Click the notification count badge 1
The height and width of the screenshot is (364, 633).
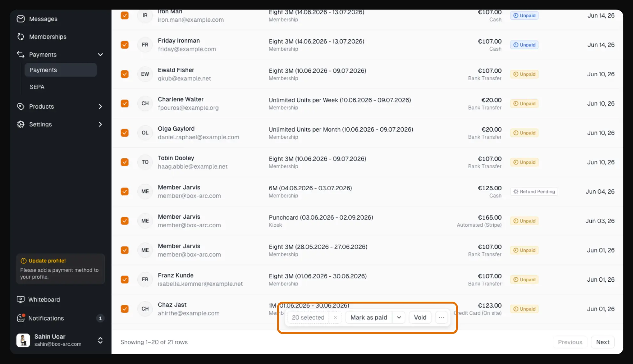pyautogui.click(x=100, y=318)
